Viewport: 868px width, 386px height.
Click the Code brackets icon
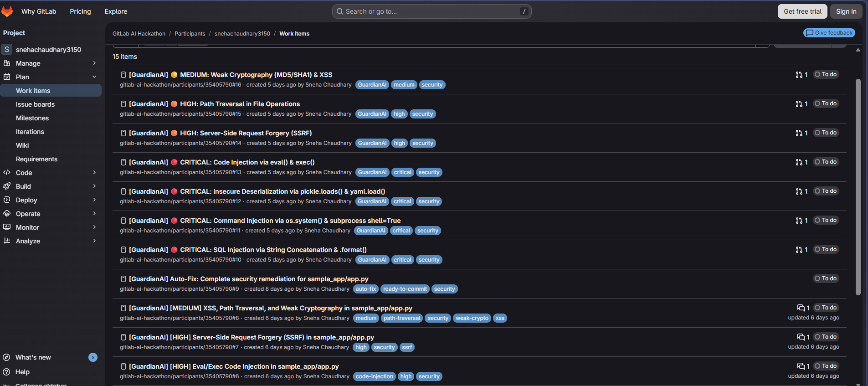point(7,173)
